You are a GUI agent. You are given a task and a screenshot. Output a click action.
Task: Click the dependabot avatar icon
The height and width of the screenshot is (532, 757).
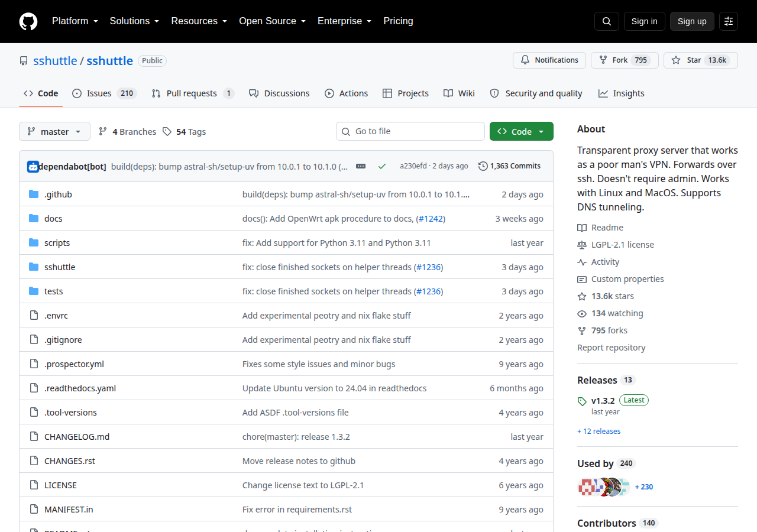pyautogui.click(x=33, y=166)
